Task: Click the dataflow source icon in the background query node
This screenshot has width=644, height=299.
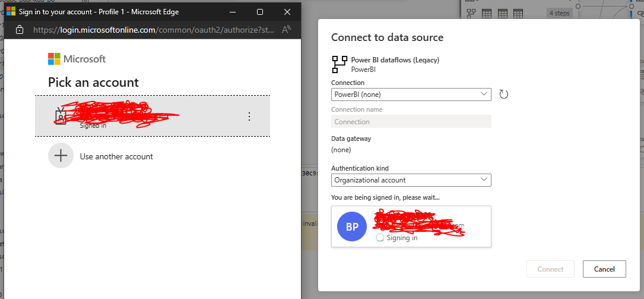Action: (471, 14)
